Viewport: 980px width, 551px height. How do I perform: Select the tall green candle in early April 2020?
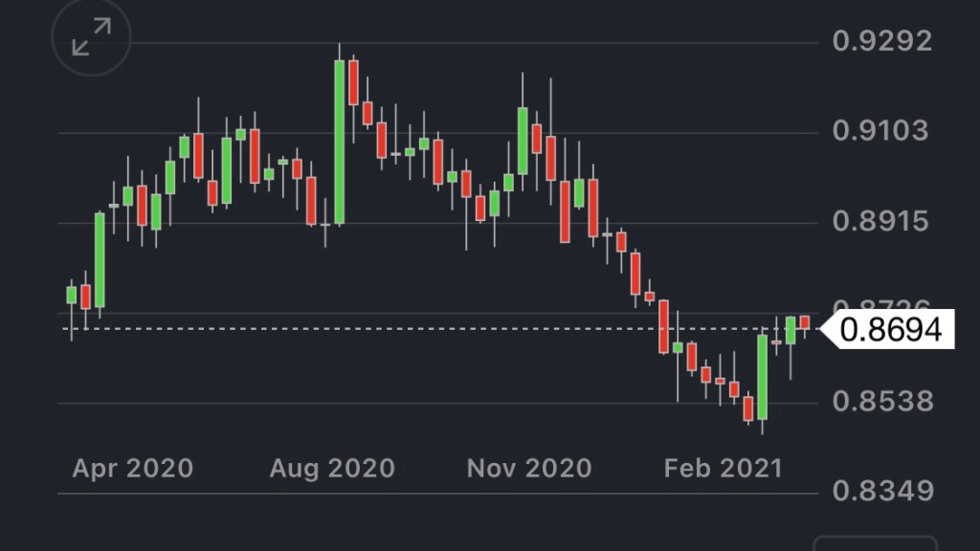click(100, 258)
